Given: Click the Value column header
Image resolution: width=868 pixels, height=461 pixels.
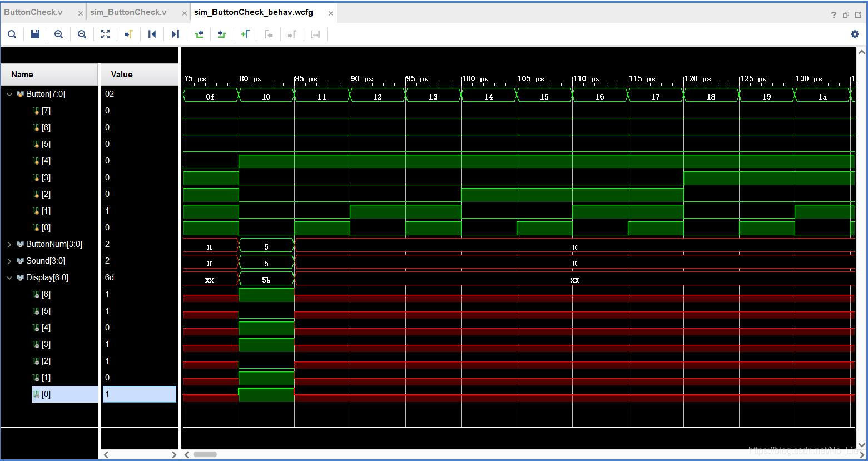Looking at the screenshot, I should 139,75.
